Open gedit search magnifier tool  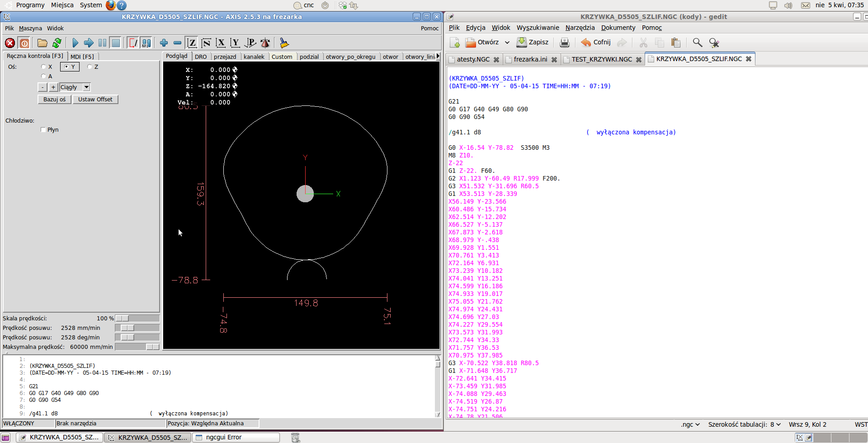[x=698, y=43]
